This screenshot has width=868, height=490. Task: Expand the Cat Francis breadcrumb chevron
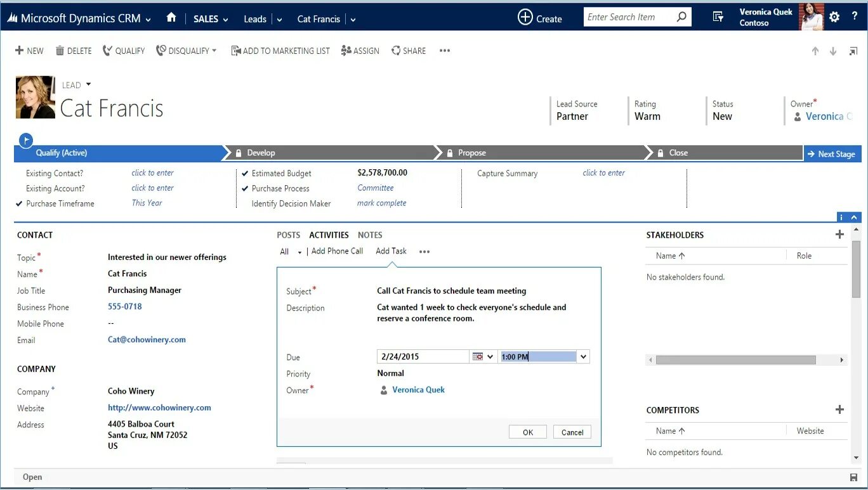[353, 20]
